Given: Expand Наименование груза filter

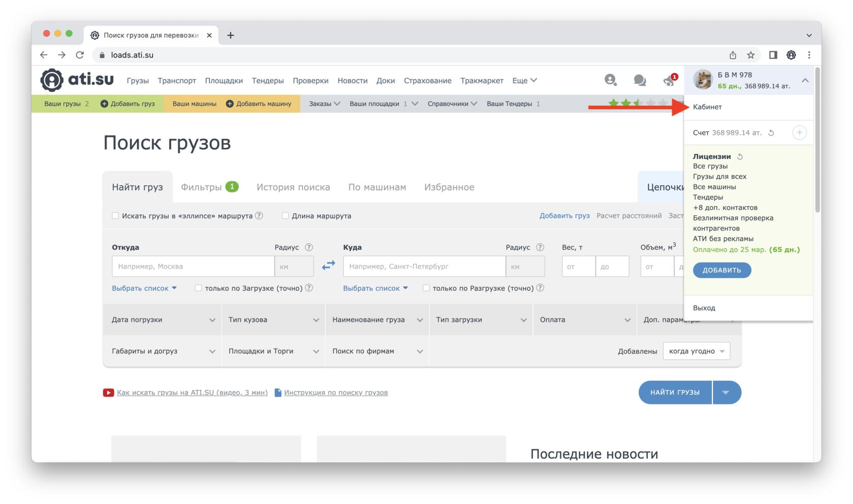Looking at the screenshot, I should 377,320.
